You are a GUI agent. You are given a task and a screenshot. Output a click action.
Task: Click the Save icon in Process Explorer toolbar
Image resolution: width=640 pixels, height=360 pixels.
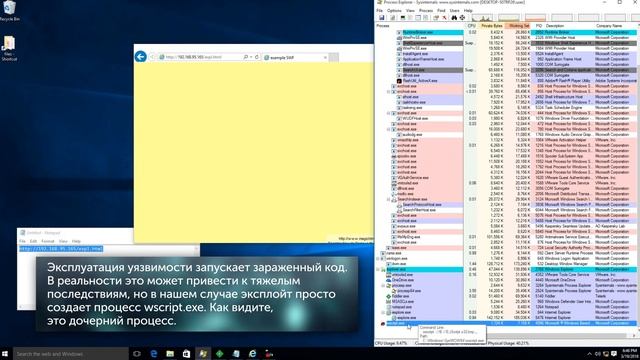(x=382, y=18)
